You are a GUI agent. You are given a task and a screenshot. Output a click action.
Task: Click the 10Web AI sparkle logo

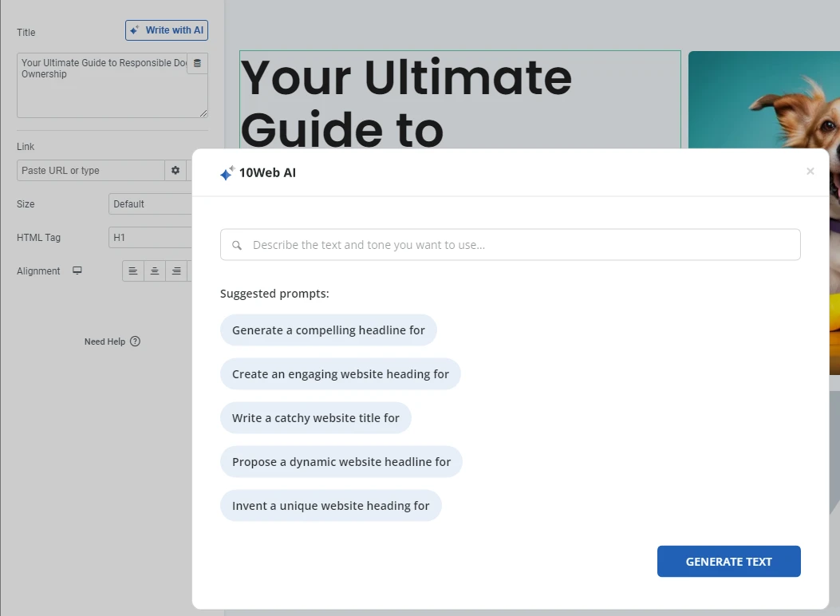pos(227,172)
